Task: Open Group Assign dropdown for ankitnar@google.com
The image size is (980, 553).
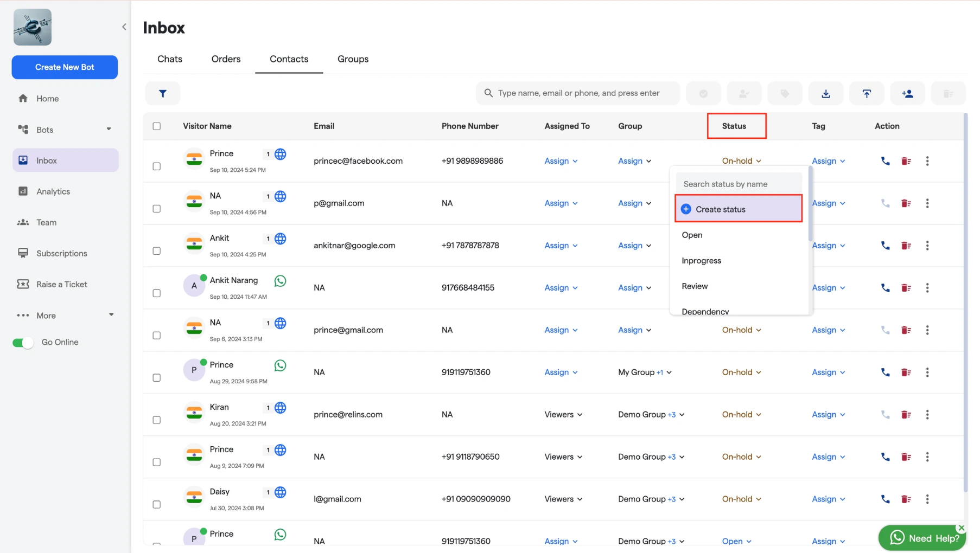Action: click(x=634, y=246)
